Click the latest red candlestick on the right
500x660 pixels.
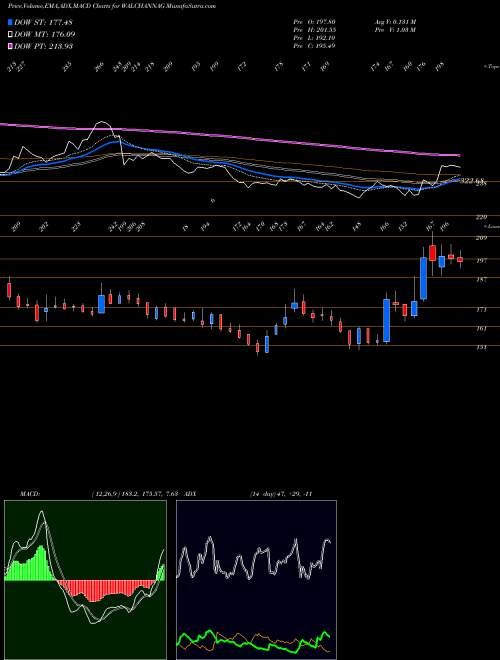coord(460,259)
